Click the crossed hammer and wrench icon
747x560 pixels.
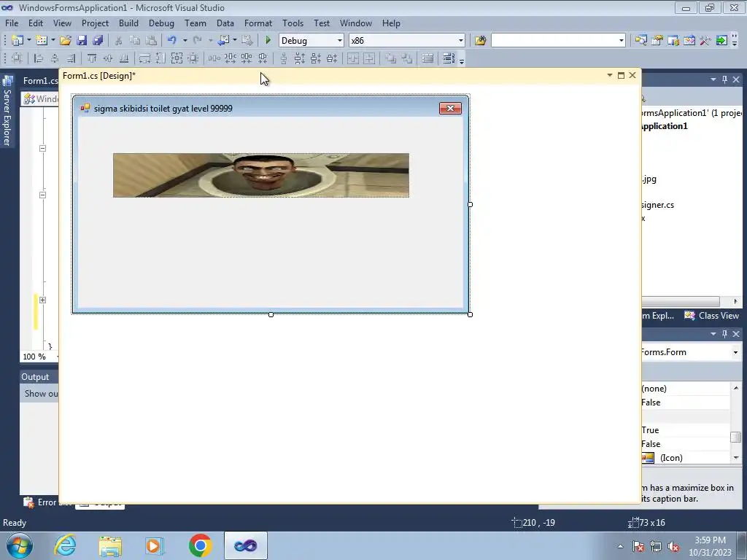coord(705,41)
